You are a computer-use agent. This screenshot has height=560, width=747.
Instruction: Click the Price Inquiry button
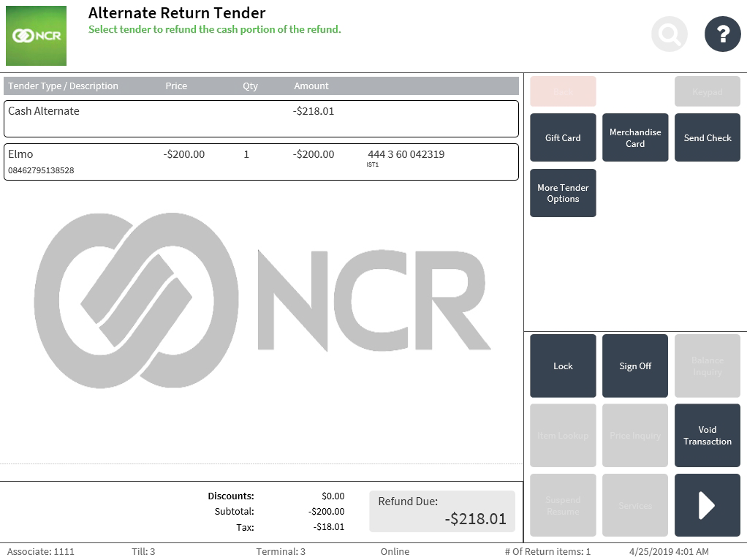click(635, 435)
